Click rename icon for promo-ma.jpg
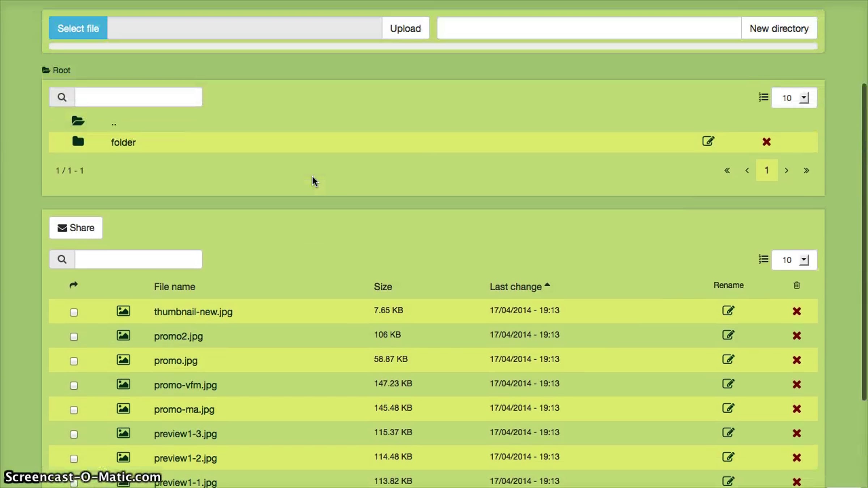 [728, 408]
